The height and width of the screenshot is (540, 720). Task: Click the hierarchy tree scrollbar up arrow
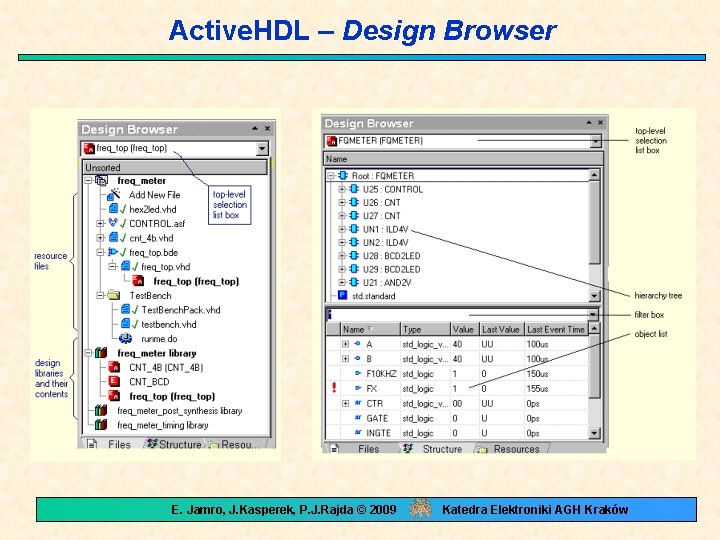pos(594,174)
